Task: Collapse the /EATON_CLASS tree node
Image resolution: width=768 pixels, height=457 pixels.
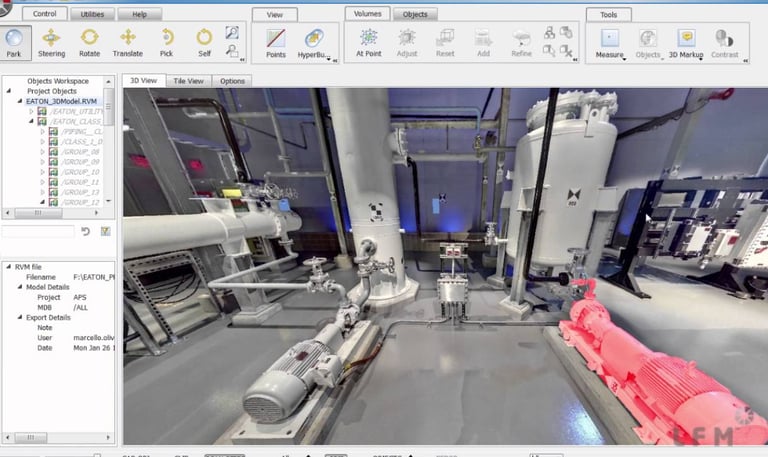Action: (31, 121)
